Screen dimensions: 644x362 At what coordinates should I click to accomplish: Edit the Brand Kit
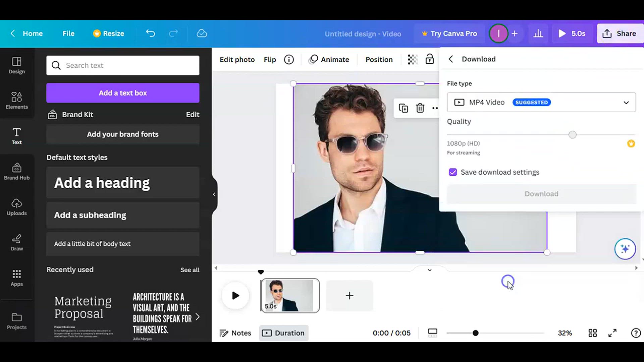pos(193,115)
